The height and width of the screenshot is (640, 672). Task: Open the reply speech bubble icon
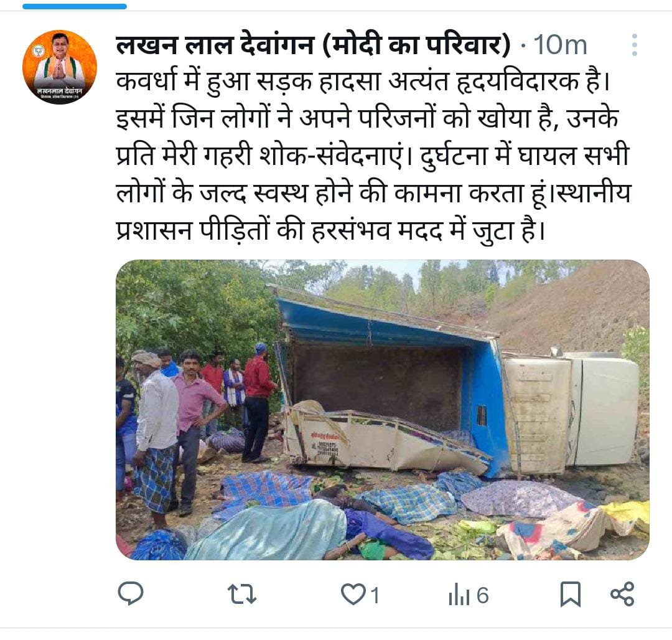point(130,594)
